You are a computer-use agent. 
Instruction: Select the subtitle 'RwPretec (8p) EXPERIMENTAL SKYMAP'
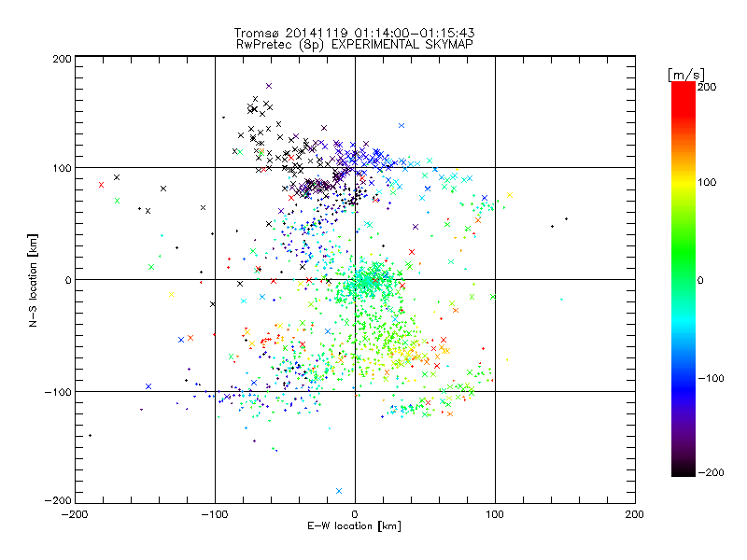[355, 45]
